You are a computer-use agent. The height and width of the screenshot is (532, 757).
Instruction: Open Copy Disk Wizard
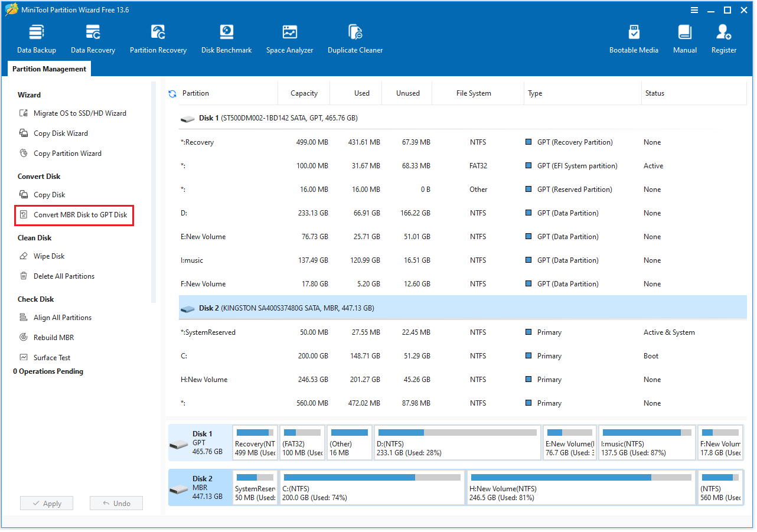click(x=54, y=133)
